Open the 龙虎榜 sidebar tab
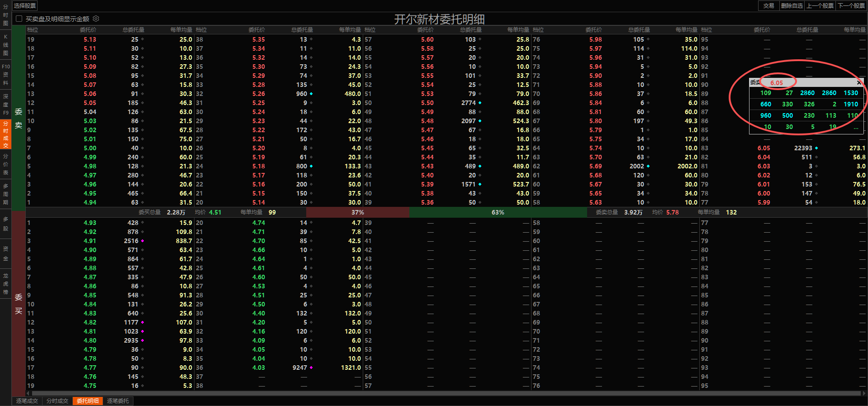868x406 pixels. coord(5,284)
